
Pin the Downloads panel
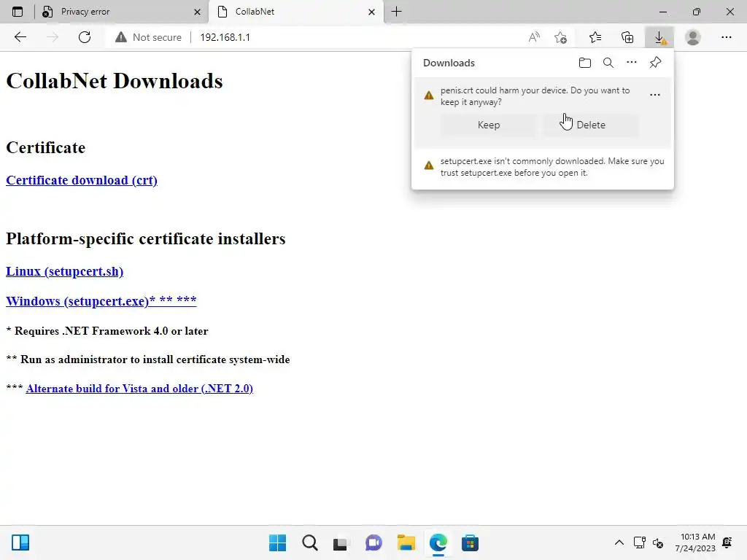coord(656,63)
